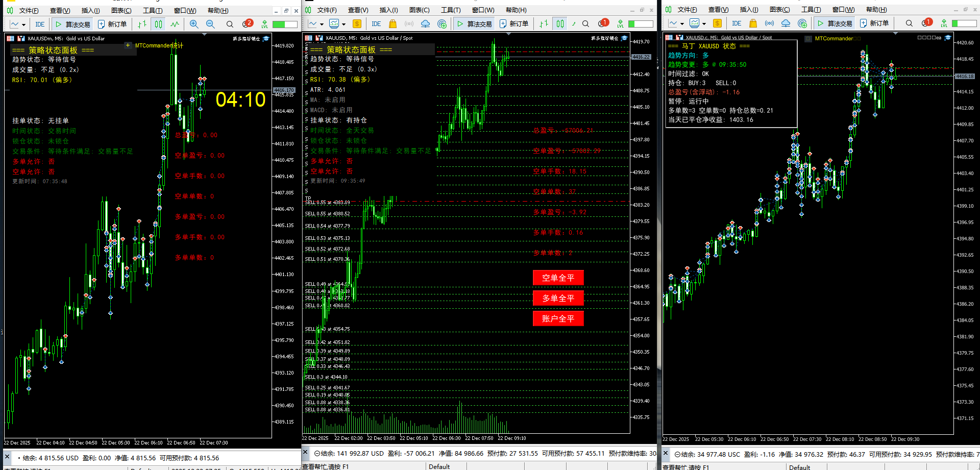
Task: Open account notifications showing 1 in middle window
Action: pos(604,23)
